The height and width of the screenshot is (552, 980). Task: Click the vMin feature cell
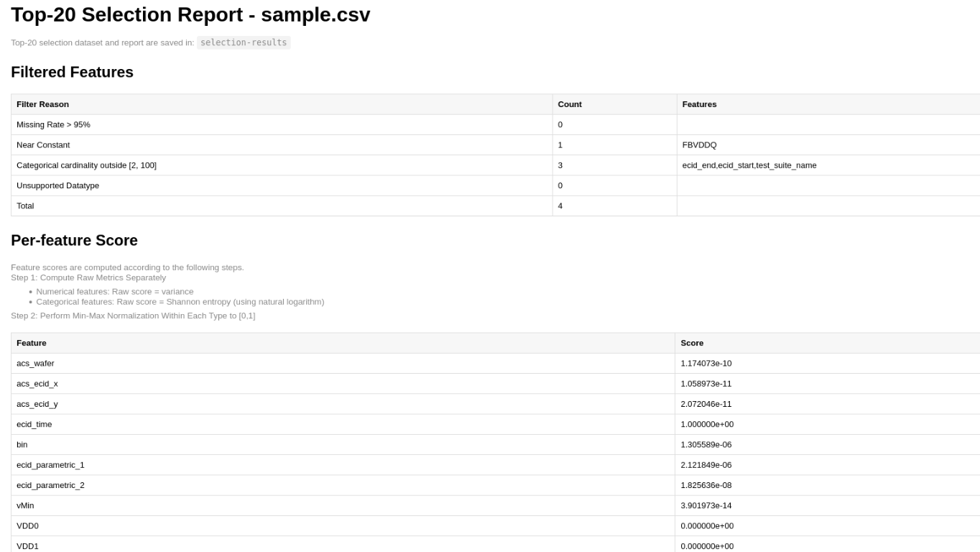25,506
